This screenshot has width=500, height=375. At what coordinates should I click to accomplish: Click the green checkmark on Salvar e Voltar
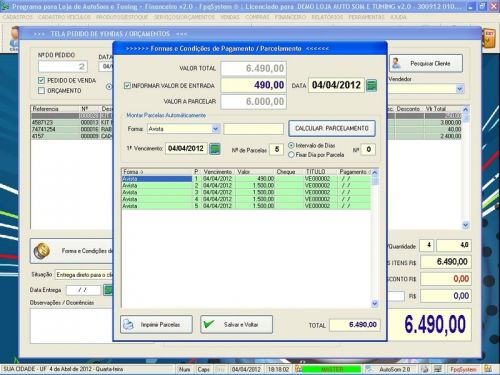[x=209, y=324]
